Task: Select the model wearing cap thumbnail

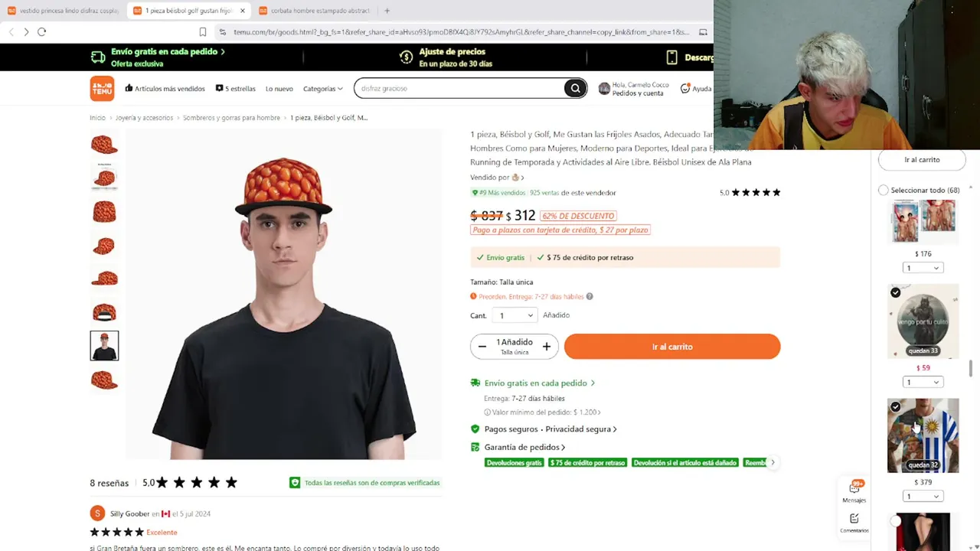Action: (x=104, y=346)
